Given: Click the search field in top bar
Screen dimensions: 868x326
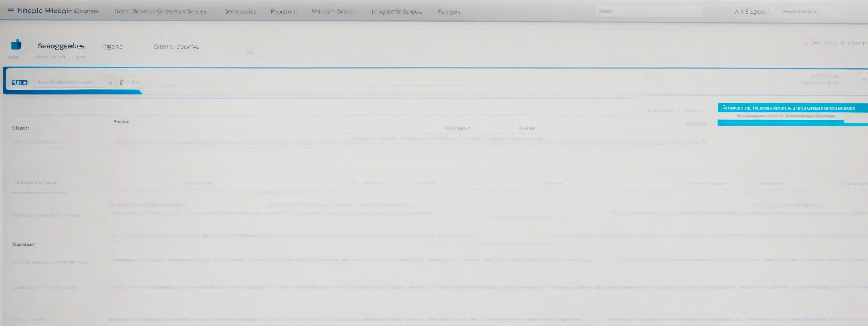Looking at the screenshot, I should click(x=648, y=11).
